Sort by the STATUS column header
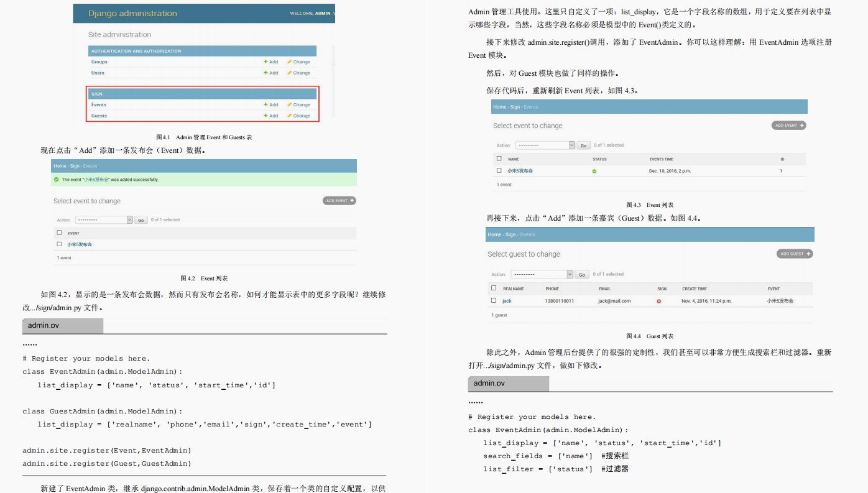868x493 pixels. point(599,159)
